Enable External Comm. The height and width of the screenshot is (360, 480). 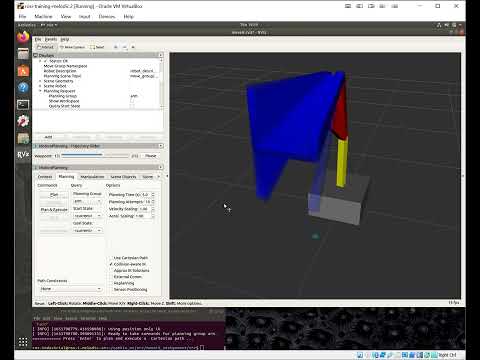click(111, 277)
